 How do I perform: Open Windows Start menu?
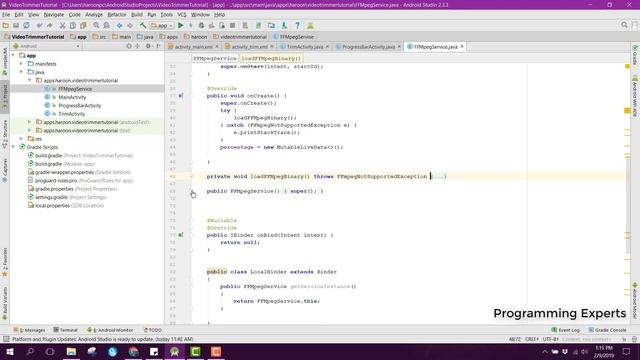(x=10, y=351)
